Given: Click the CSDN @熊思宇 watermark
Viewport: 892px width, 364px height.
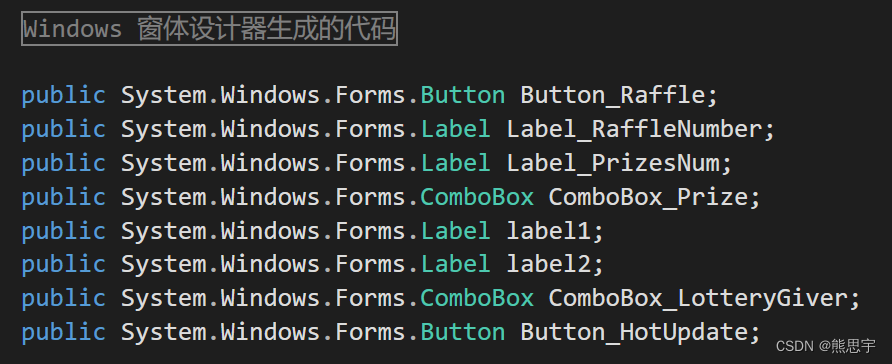Looking at the screenshot, I should (825, 345).
